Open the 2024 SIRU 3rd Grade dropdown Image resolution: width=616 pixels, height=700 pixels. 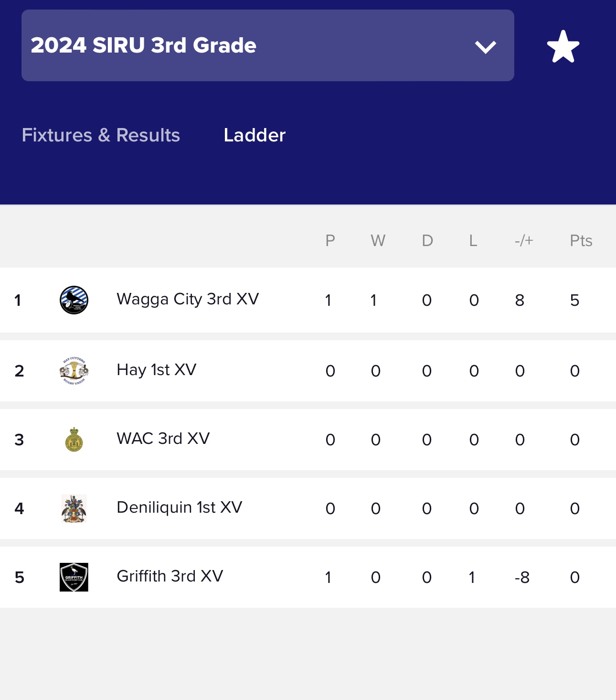coord(267,45)
